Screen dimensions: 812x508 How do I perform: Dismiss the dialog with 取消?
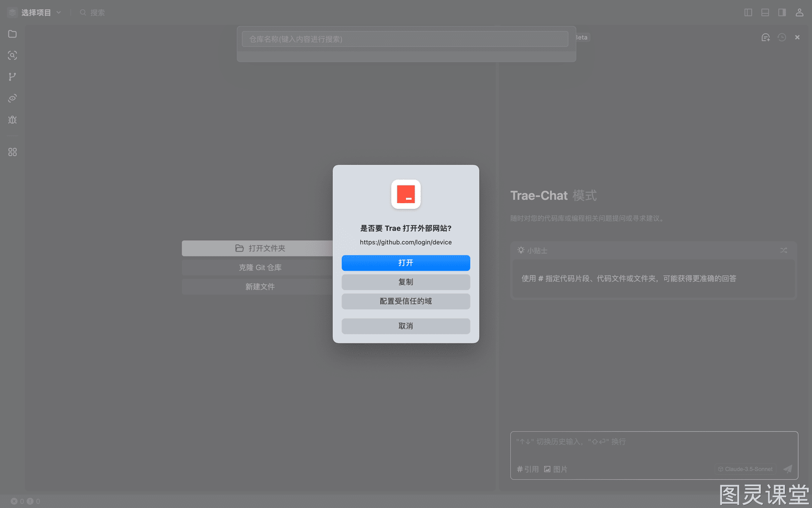click(406, 326)
